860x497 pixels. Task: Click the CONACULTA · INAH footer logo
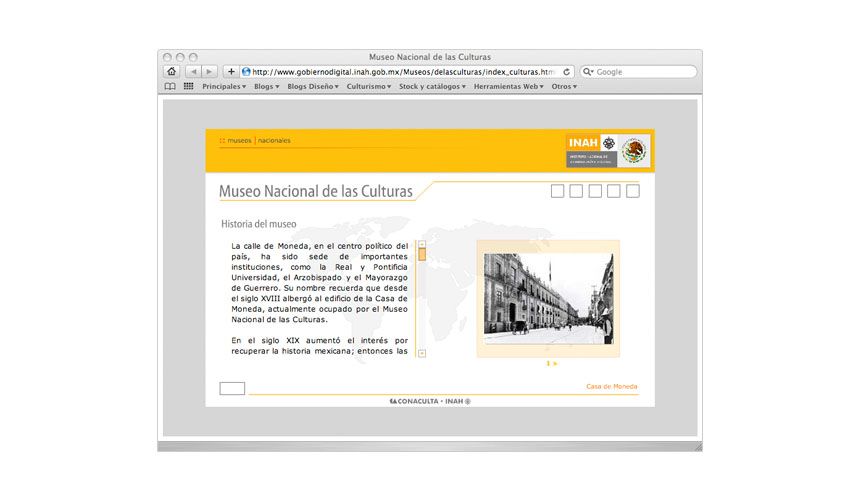430,402
